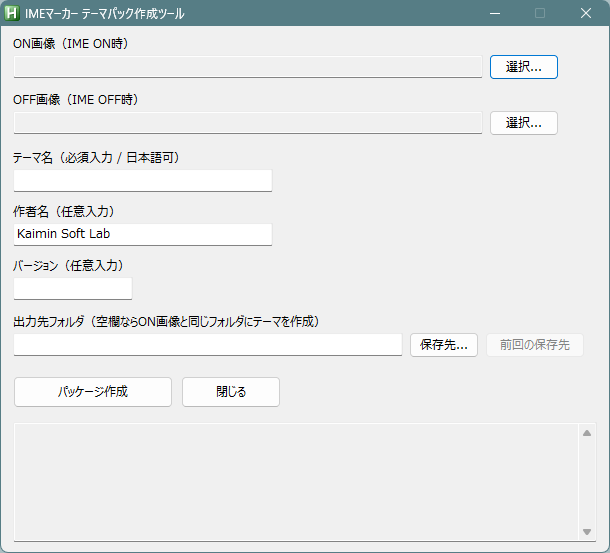Click the 前回の保存先 button
The image size is (610, 553).
(x=535, y=345)
